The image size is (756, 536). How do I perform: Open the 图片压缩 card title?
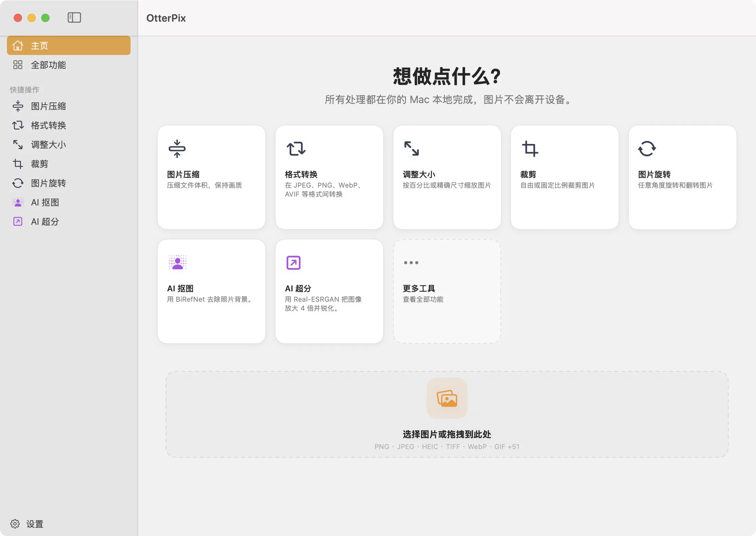(x=183, y=175)
